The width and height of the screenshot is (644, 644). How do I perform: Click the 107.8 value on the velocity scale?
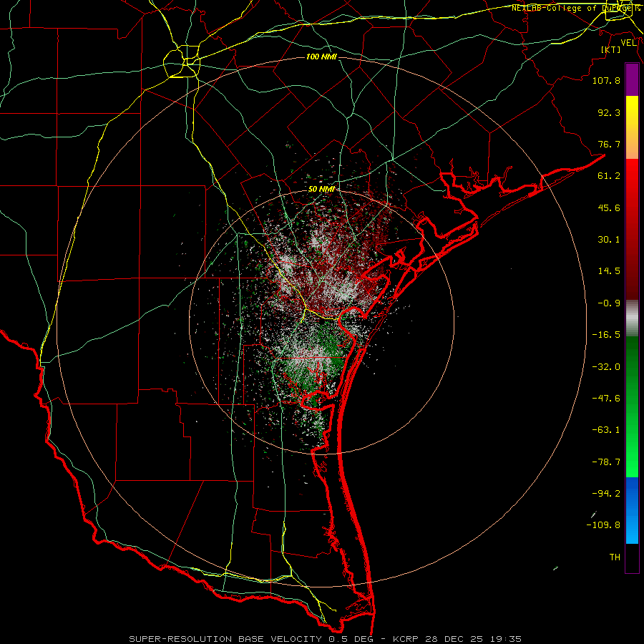pyautogui.click(x=606, y=80)
